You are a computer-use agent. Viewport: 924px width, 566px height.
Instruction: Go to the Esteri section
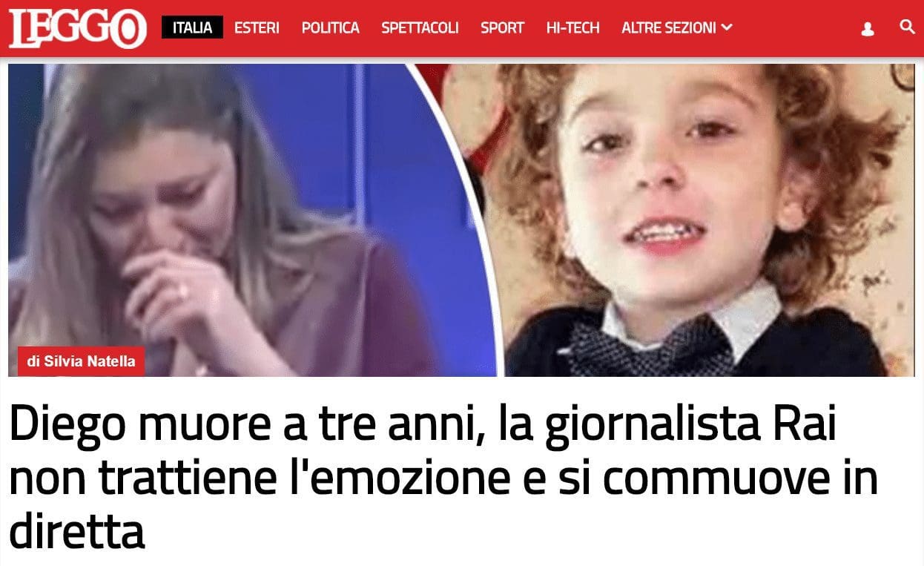(x=257, y=28)
